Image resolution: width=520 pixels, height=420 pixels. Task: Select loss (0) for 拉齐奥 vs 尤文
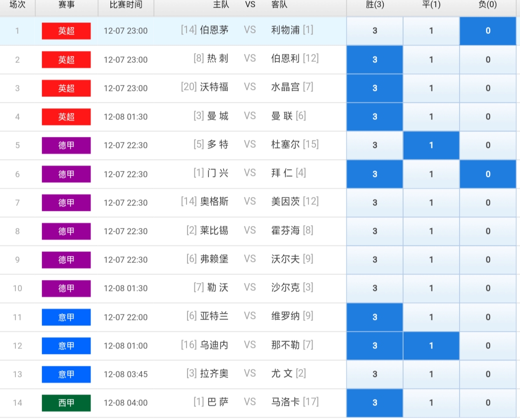point(488,374)
